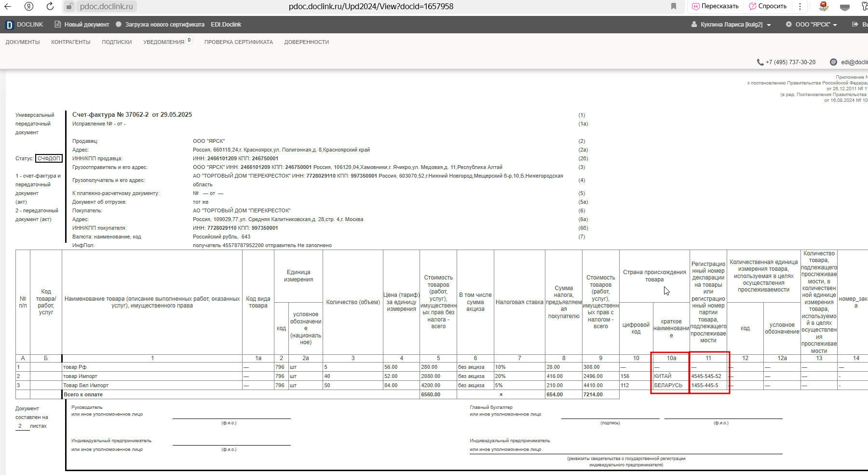
Task: Click the address bar URL text
Action: click(371, 6)
